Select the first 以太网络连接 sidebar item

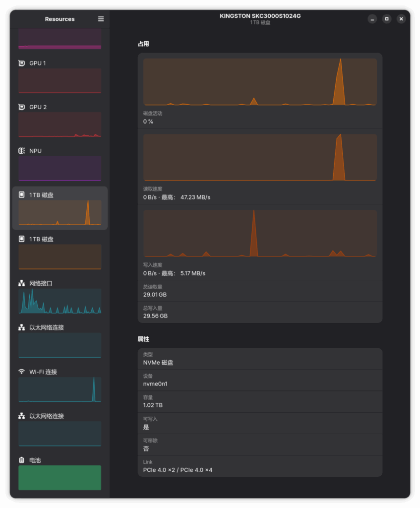point(60,340)
